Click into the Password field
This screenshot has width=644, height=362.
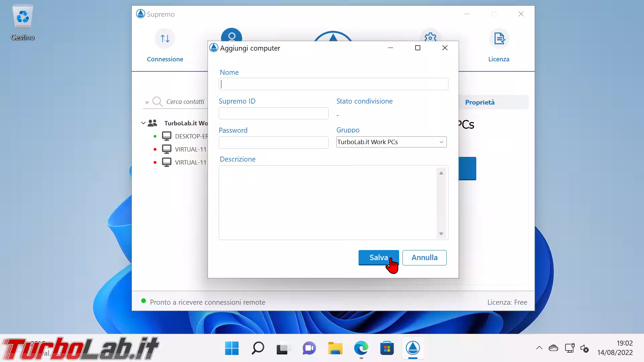point(273,142)
